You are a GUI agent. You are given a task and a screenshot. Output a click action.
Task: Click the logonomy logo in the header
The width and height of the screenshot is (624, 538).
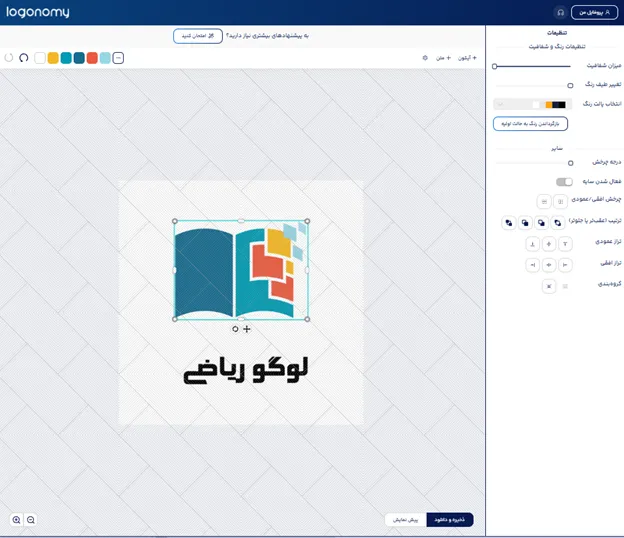(37, 12)
